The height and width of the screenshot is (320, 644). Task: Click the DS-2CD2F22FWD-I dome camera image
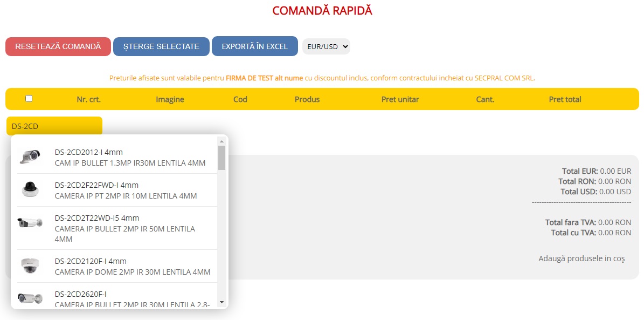[x=30, y=190]
